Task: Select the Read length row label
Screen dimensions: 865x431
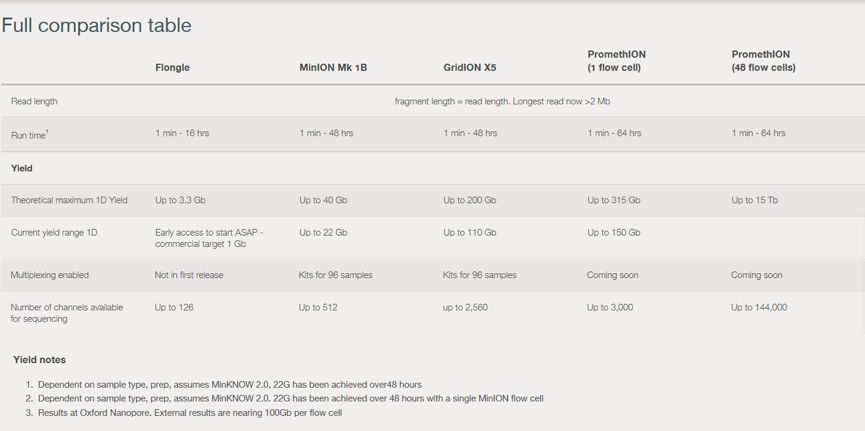Action: click(34, 101)
